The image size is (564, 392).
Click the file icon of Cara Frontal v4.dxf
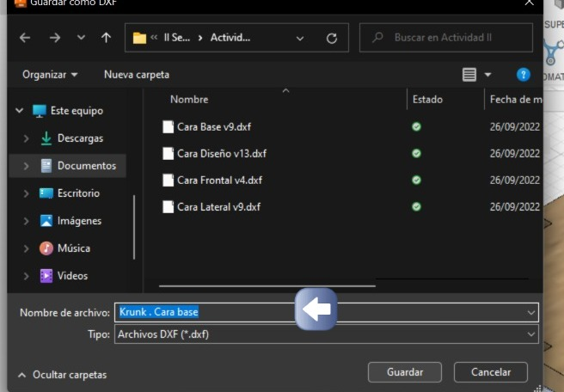[x=168, y=181]
